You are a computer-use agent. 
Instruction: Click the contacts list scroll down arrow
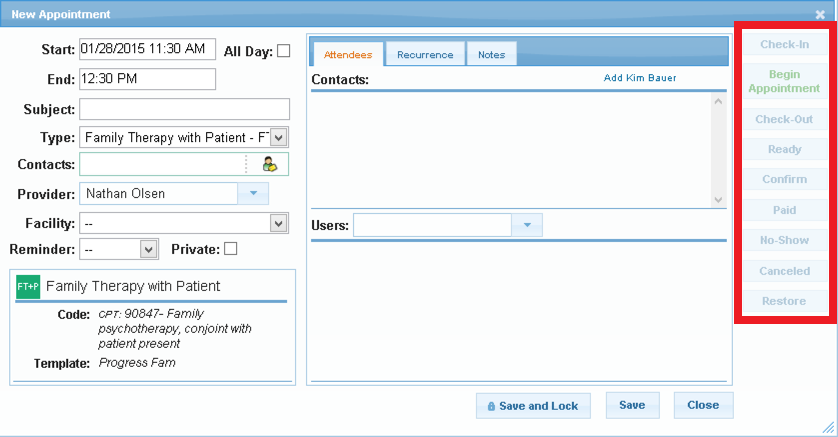[718, 200]
